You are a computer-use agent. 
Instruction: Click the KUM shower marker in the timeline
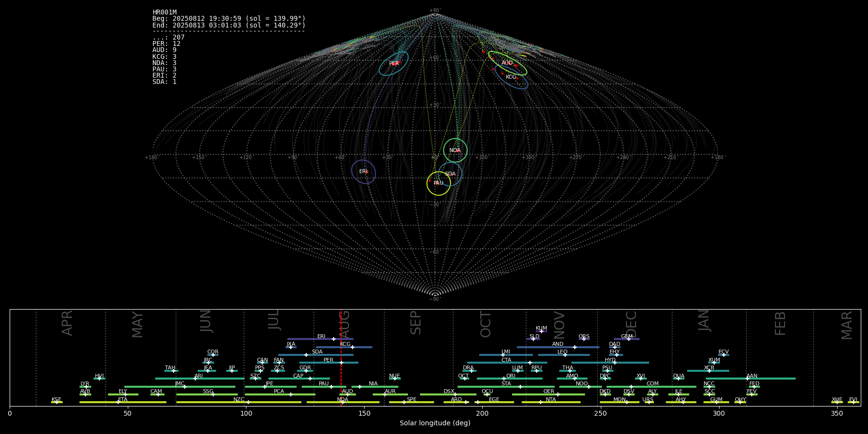point(542,331)
